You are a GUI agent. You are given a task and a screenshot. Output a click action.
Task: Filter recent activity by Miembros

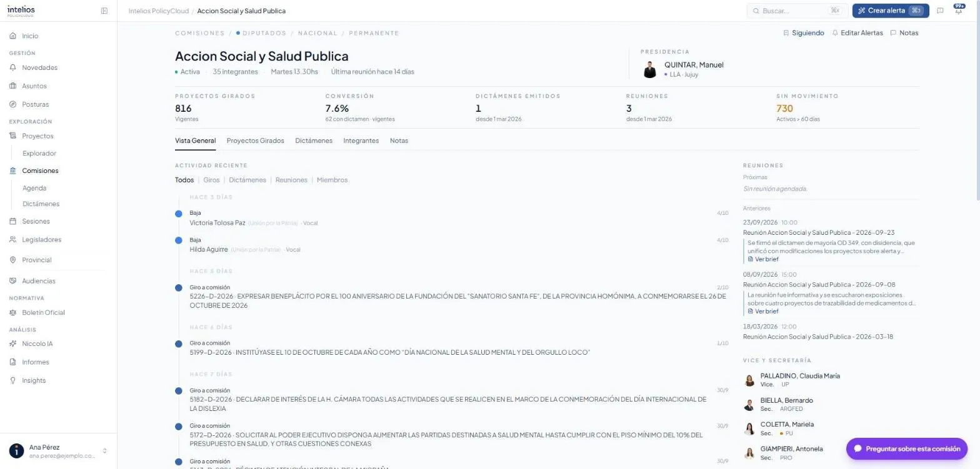pyautogui.click(x=332, y=180)
